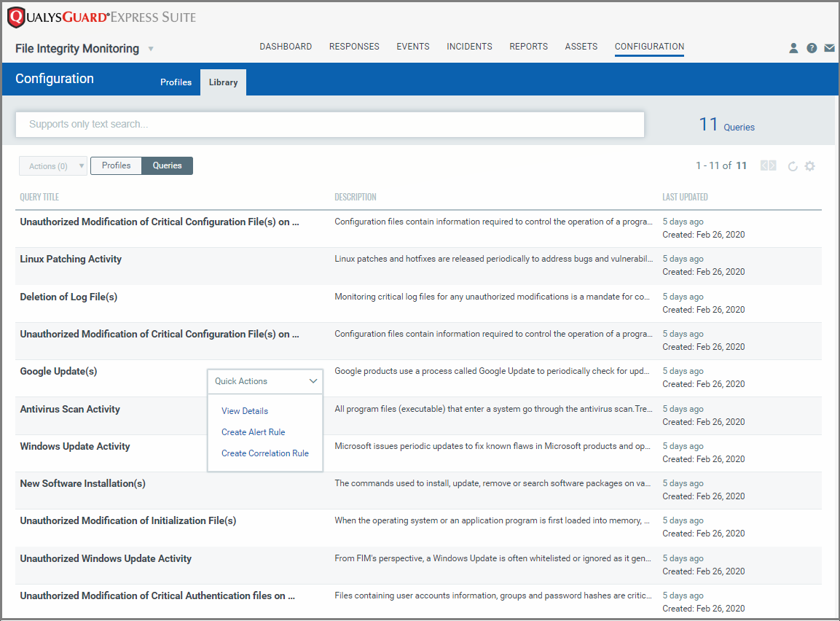Select the CONFIGURATION menu item
This screenshot has width=840, height=621.
click(649, 47)
